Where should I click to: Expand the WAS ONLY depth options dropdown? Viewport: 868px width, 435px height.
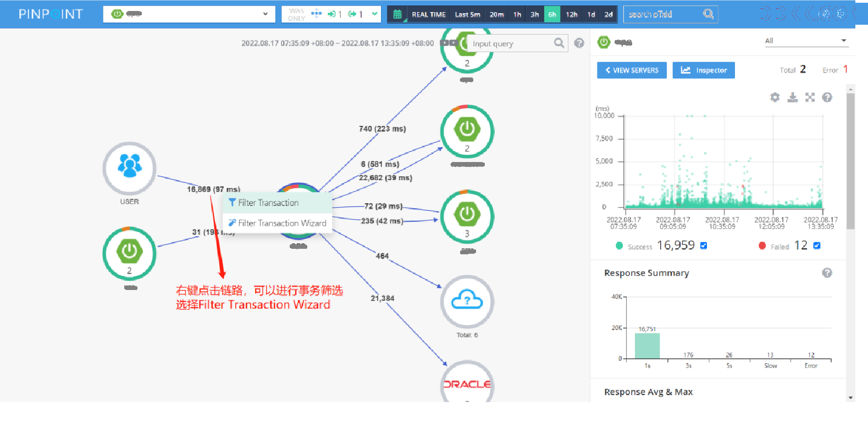click(375, 14)
